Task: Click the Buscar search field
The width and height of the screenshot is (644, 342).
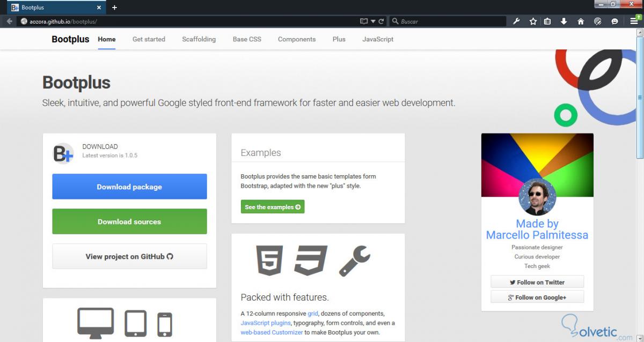Action: coord(448,21)
